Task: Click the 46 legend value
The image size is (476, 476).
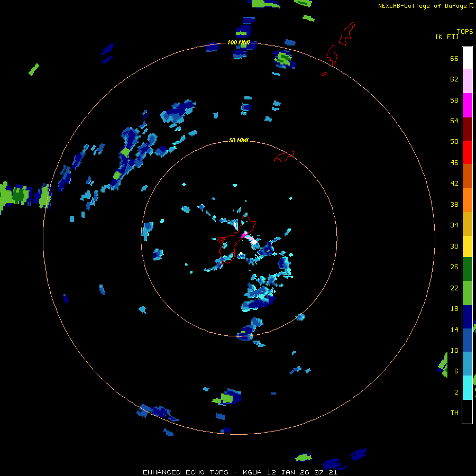Action: 454,163
